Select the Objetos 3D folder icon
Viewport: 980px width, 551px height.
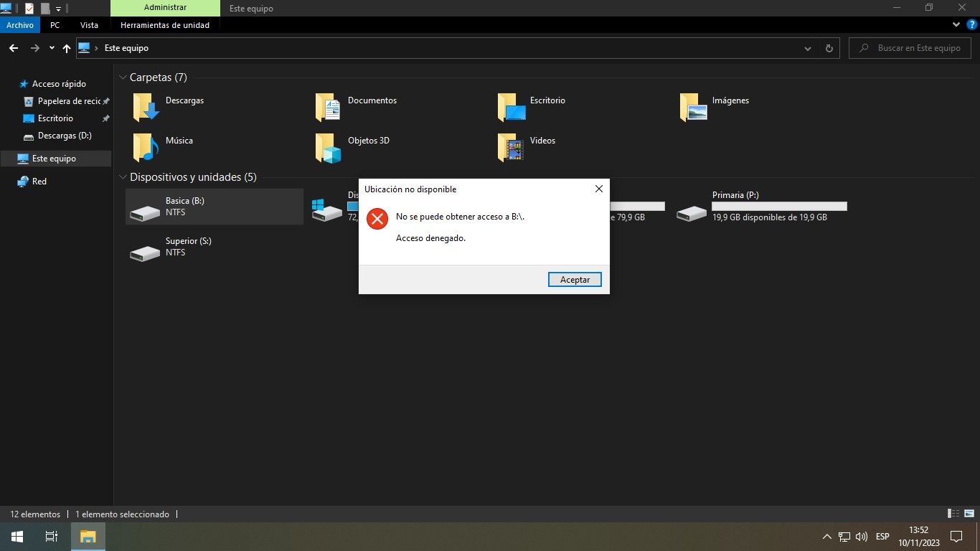pyautogui.click(x=328, y=148)
